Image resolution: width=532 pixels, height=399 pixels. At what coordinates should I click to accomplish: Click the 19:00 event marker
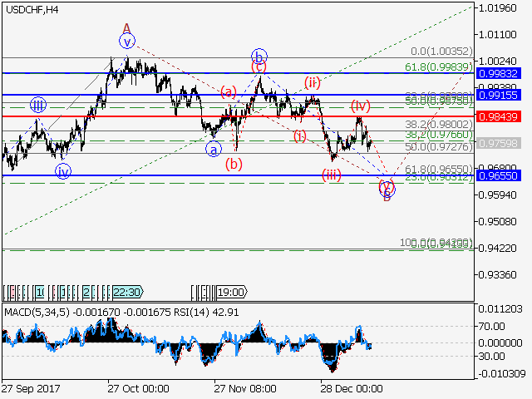tap(230, 292)
